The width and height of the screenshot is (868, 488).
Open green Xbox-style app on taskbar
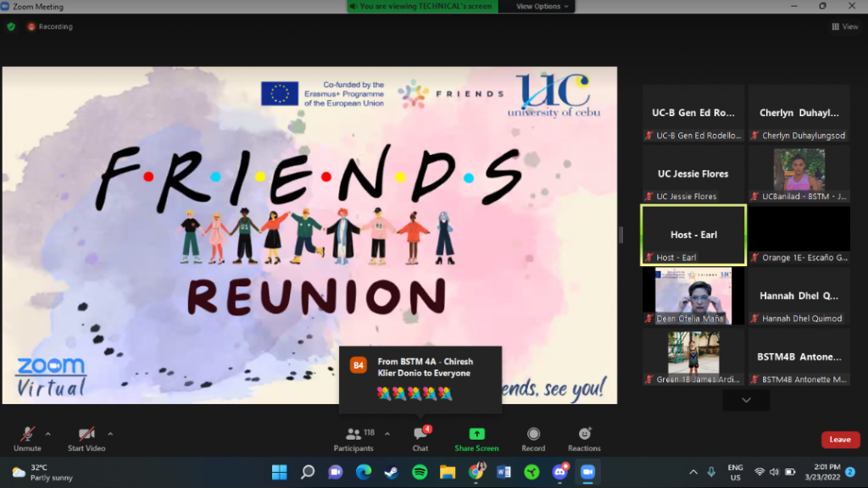coord(532,472)
